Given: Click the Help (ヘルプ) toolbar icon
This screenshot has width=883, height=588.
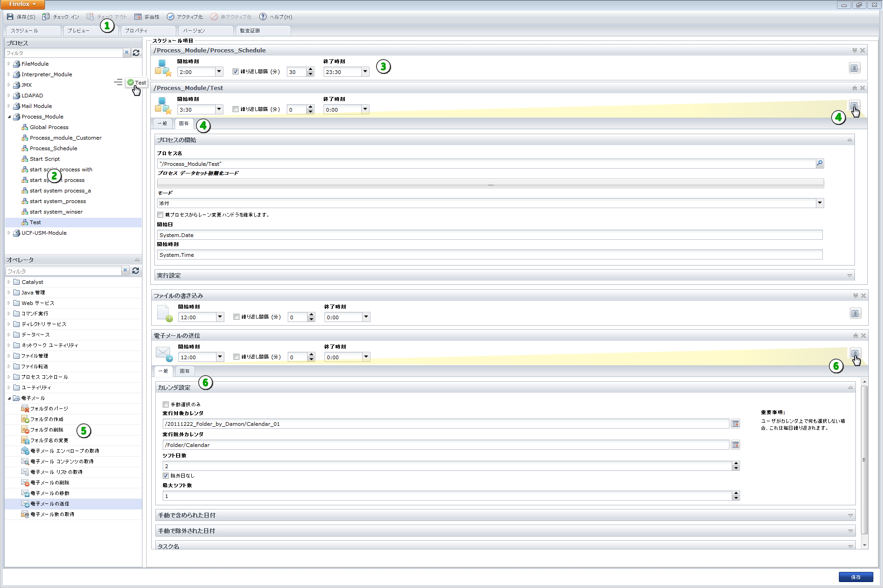Looking at the screenshot, I should tap(263, 17).
